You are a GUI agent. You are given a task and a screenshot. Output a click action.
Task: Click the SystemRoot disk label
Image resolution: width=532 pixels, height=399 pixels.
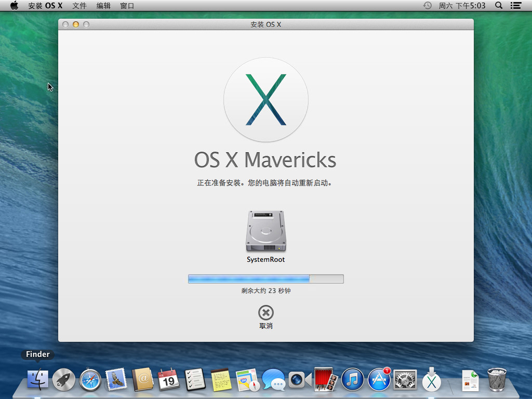point(265,260)
